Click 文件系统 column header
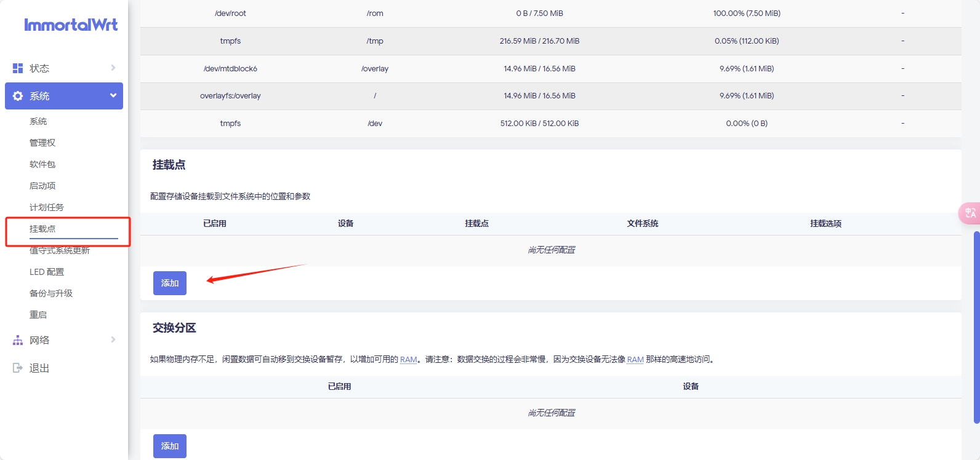Viewport: 980px width, 460px height. click(x=643, y=223)
